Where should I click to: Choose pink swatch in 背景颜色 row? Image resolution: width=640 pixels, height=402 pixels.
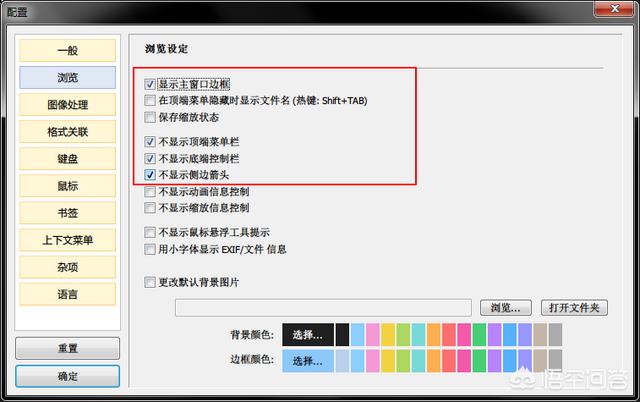tap(373, 335)
